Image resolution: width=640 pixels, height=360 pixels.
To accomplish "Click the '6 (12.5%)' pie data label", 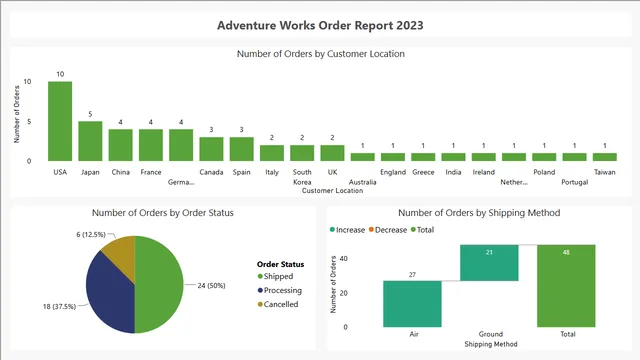I will coord(91,235).
